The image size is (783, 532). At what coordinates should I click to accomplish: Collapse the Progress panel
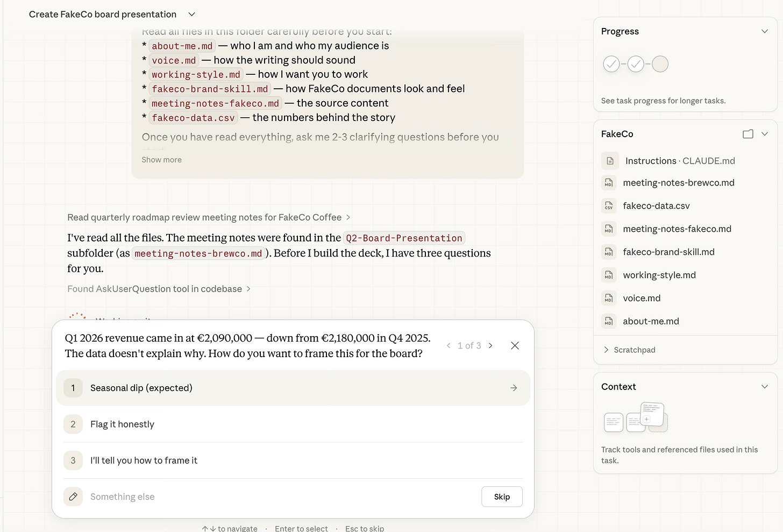764,31
